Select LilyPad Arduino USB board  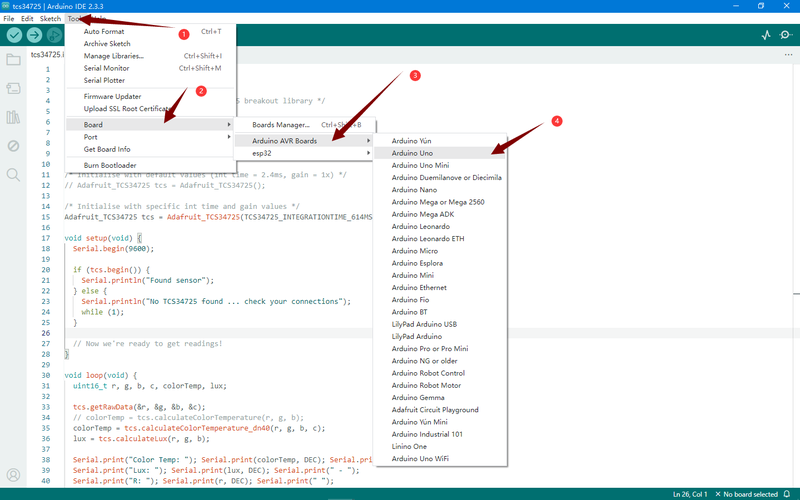pos(440,324)
